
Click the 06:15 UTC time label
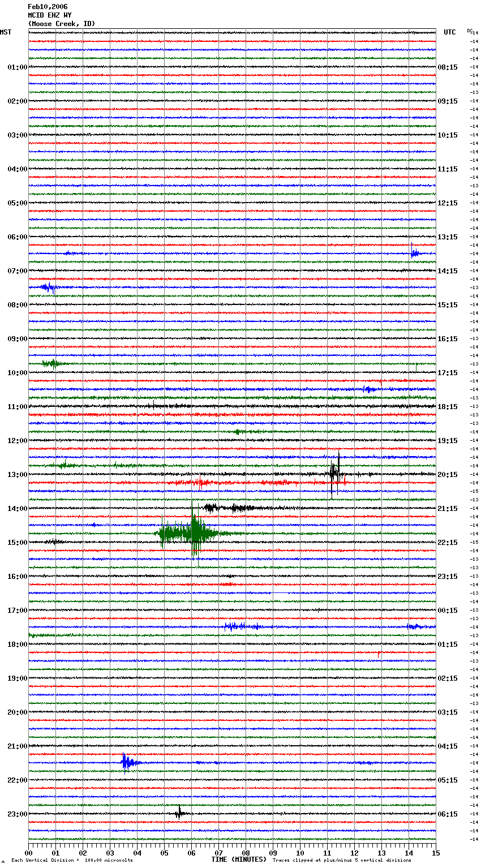(448, 814)
